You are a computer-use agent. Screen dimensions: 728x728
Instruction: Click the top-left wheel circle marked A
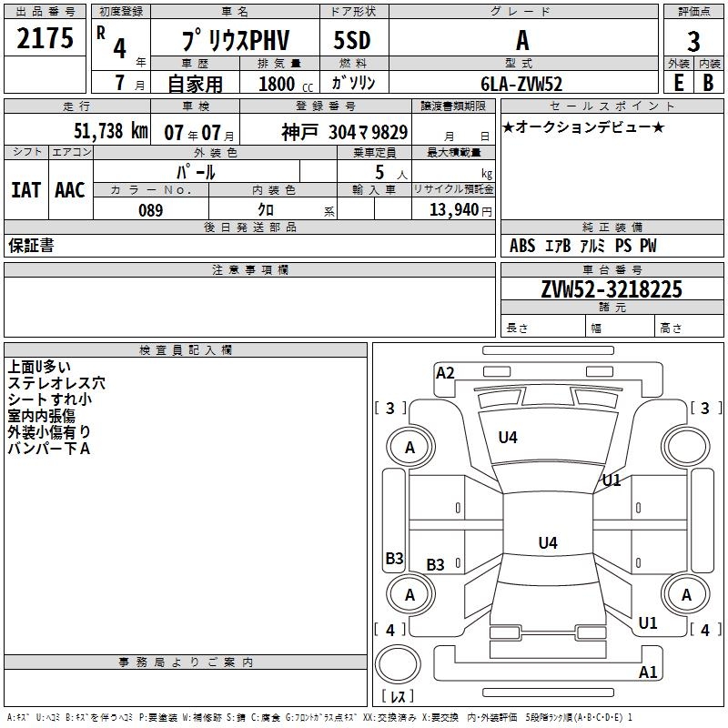click(409, 447)
